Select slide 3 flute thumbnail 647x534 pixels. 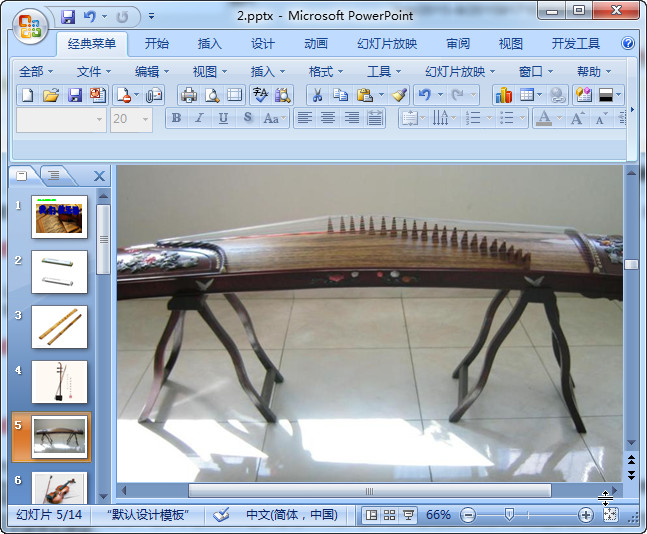pos(59,327)
